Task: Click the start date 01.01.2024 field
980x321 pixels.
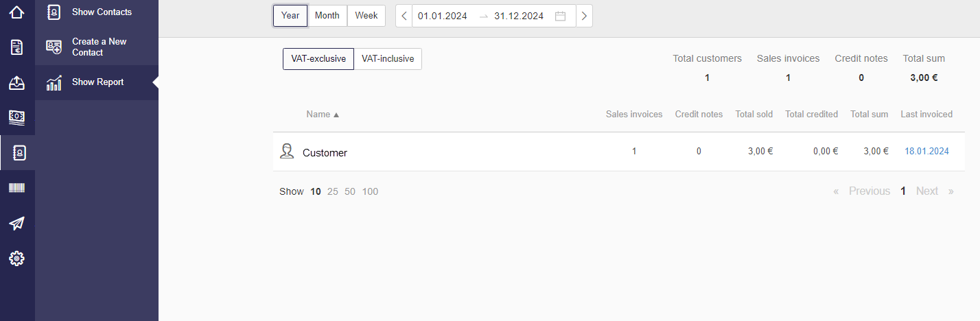Action: pyautogui.click(x=443, y=16)
